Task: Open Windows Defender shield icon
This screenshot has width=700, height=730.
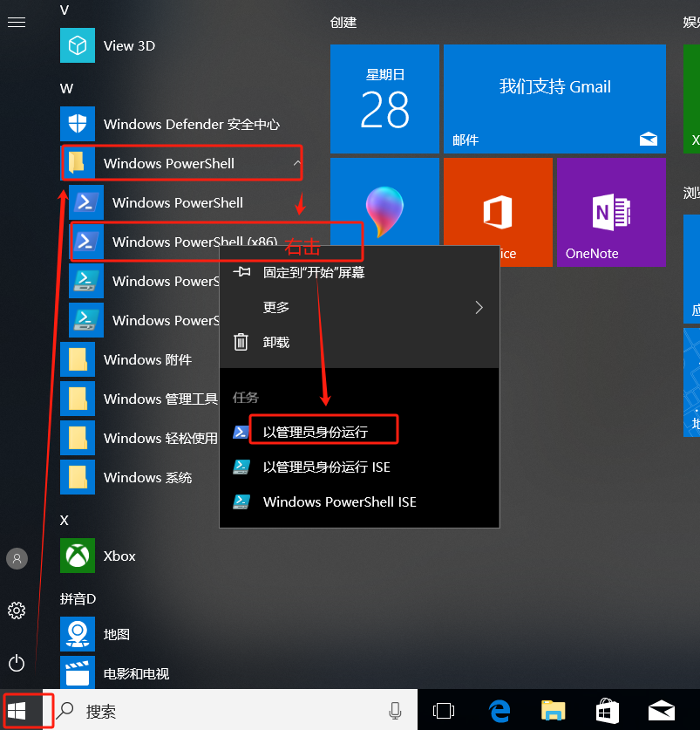Action: point(78,124)
